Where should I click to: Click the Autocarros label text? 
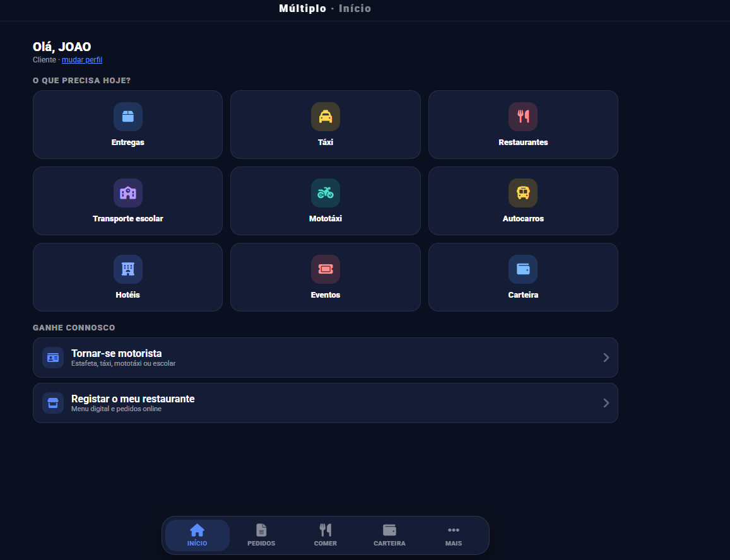click(x=523, y=219)
